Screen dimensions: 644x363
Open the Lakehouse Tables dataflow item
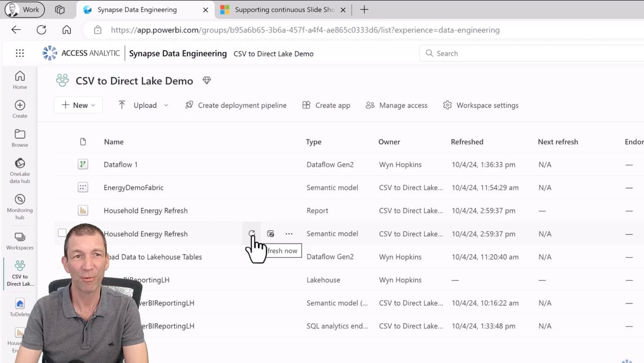(153, 257)
